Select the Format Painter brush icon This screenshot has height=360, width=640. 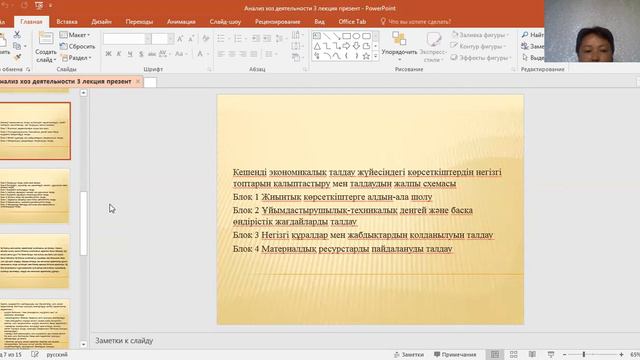tap(17, 57)
